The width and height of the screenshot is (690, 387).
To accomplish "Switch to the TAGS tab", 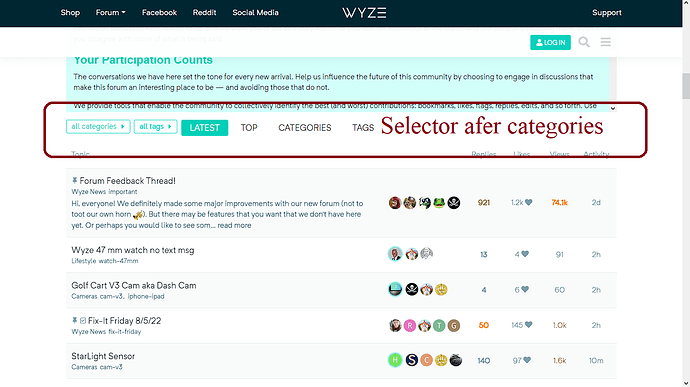I will point(363,128).
